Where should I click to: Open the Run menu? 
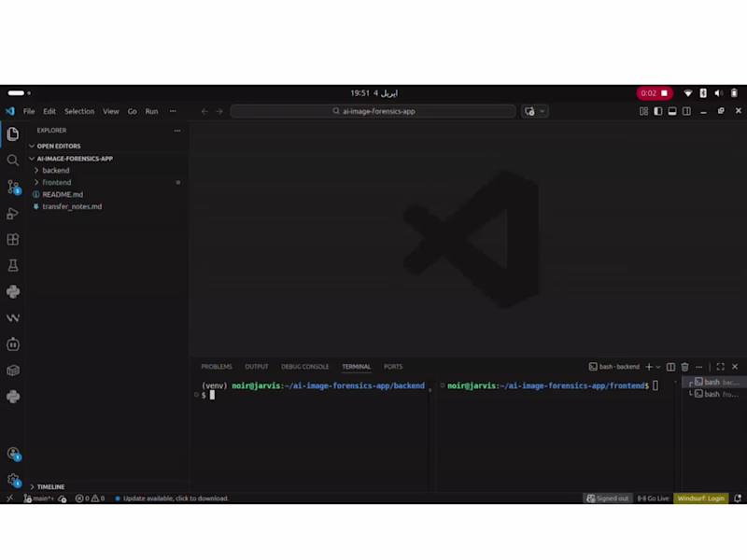(151, 111)
